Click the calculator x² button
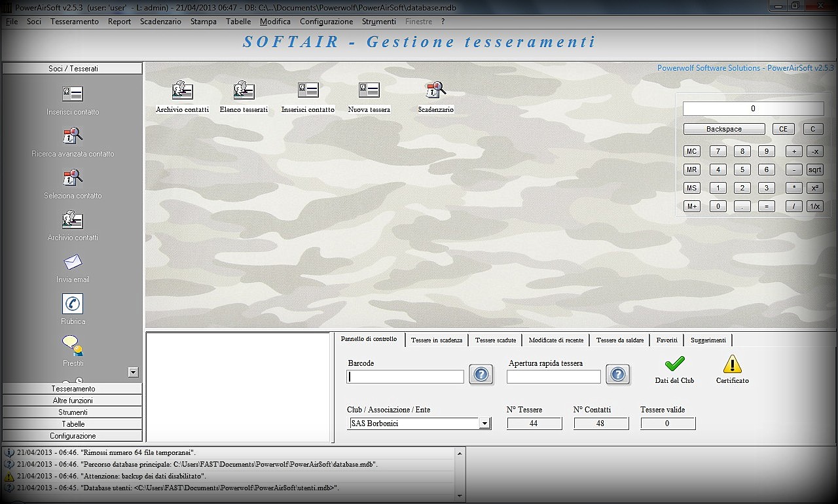838x504 pixels. (x=814, y=188)
